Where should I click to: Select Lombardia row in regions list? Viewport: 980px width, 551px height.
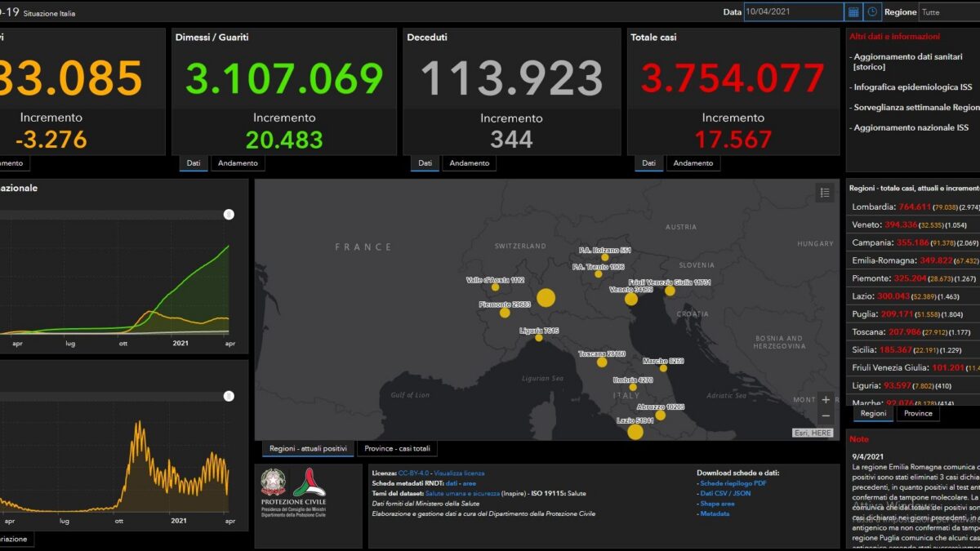[914, 207]
